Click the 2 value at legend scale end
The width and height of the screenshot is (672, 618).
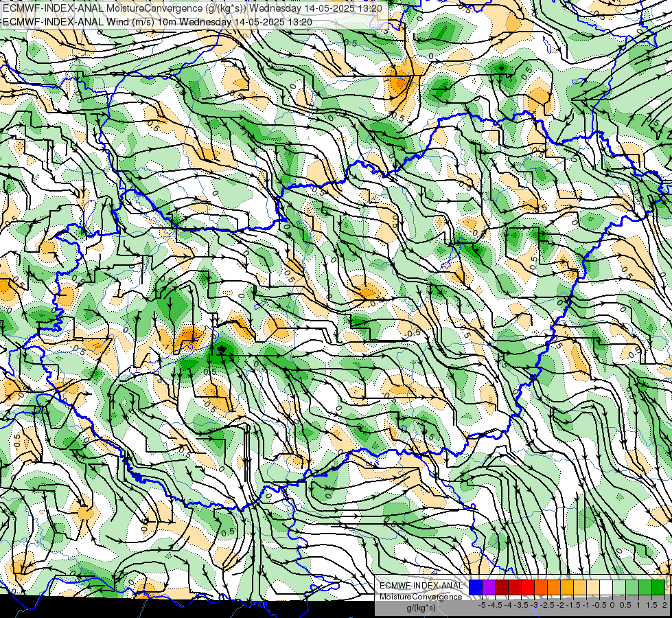click(664, 605)
